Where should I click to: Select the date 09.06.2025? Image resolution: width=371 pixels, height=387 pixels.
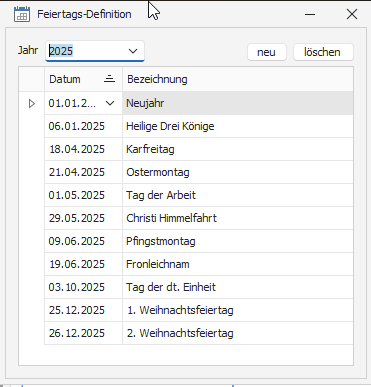[83, 241]
